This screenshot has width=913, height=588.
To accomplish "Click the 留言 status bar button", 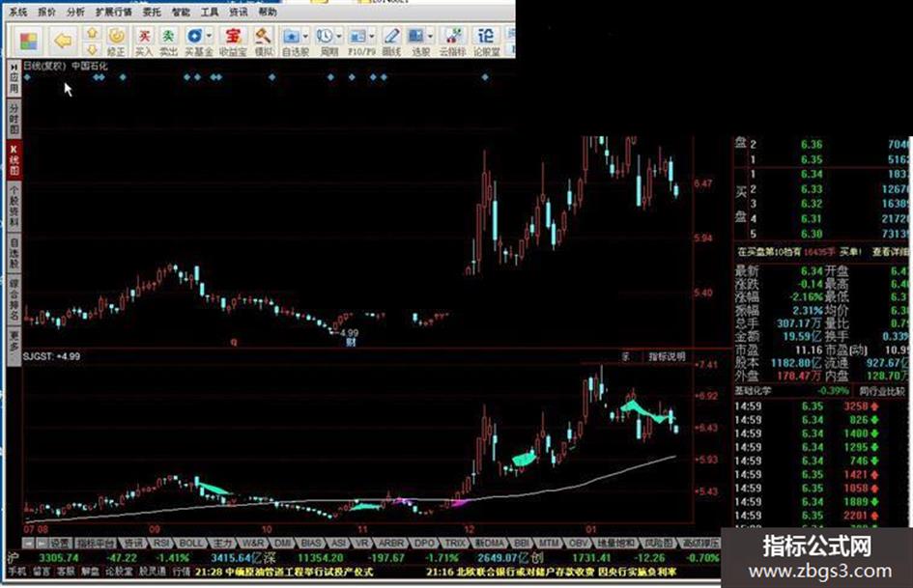I will [42, 572].
